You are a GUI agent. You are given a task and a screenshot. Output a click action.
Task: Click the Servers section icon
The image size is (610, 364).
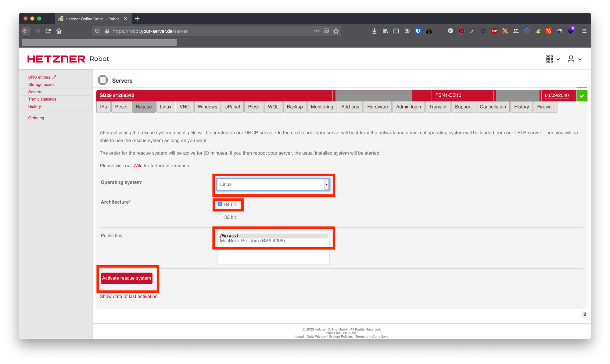click(103, 80)
